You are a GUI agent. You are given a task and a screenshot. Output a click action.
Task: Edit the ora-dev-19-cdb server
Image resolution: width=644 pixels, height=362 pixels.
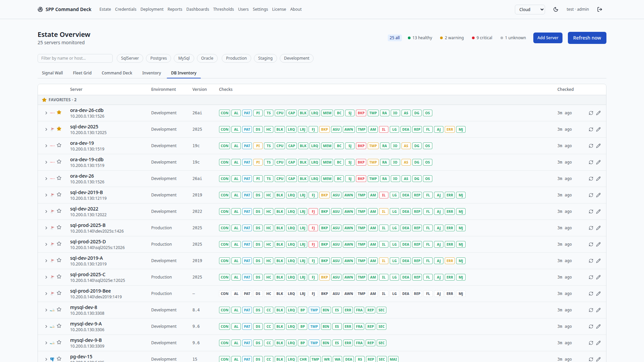coord(598,162)
